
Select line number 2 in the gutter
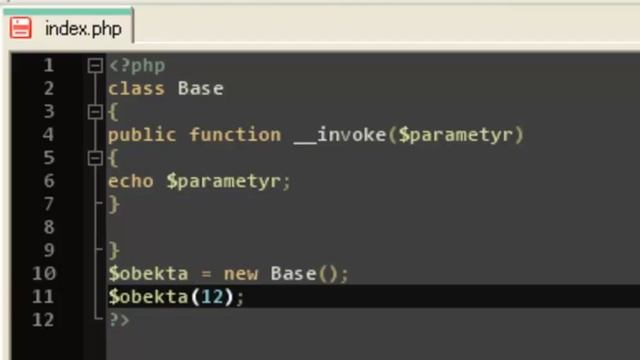(x=49, y=89)
